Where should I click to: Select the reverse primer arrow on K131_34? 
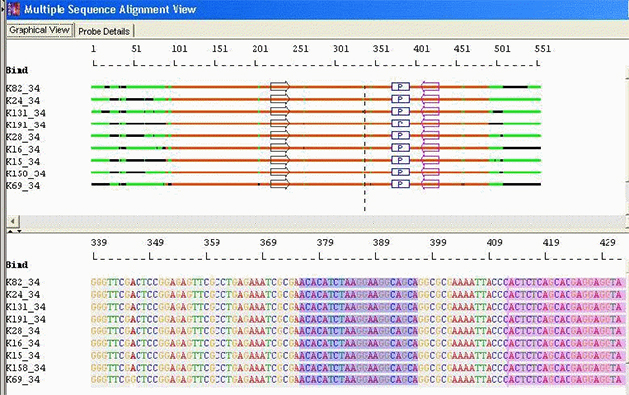coord(430,111)
